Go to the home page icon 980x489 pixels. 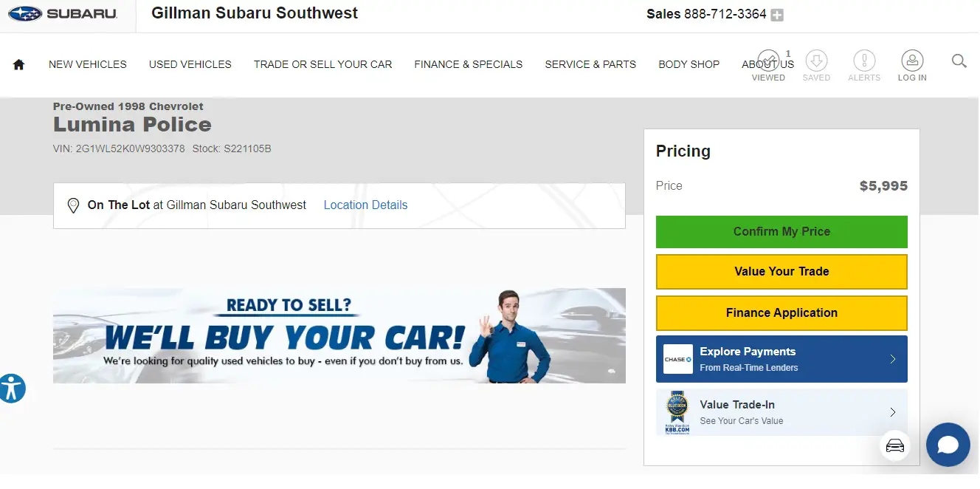(19, 64)
